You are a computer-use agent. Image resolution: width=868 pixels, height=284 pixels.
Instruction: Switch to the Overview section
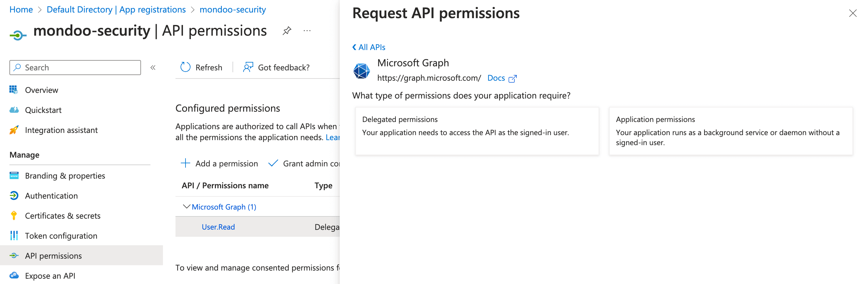pos(41,90)
